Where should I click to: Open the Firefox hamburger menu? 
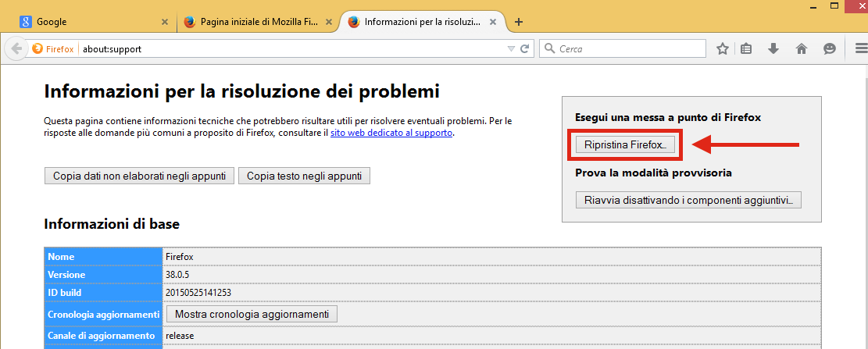pos(861,48)
